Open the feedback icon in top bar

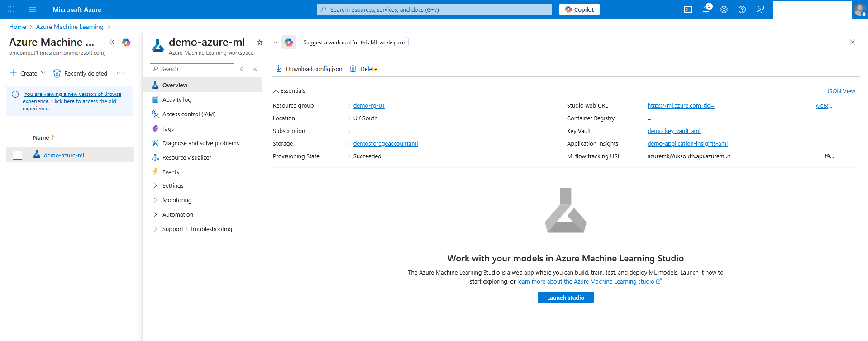click(760, 9)
